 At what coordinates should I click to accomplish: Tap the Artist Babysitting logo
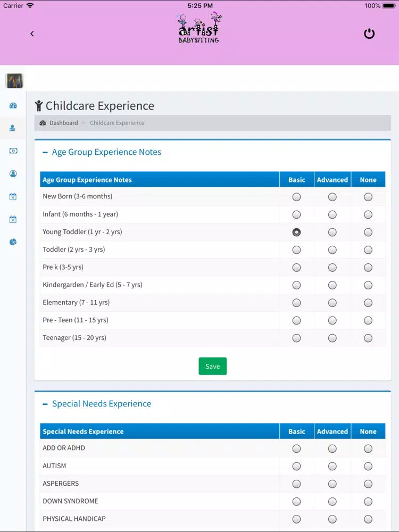point(199,28)
